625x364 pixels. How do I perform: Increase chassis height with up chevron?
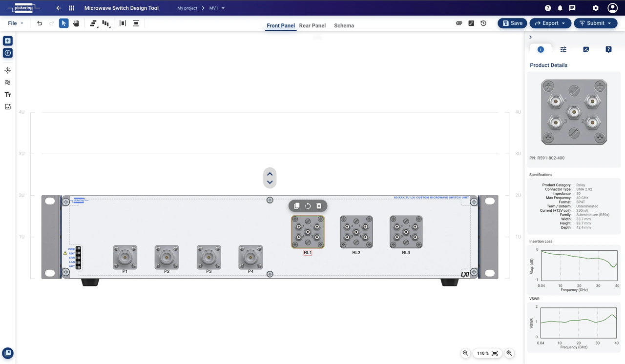(x=270, y=174)
